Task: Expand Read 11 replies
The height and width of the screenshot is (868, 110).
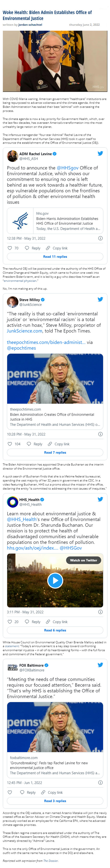Action: pyautogui.click(x=55, y=257)
